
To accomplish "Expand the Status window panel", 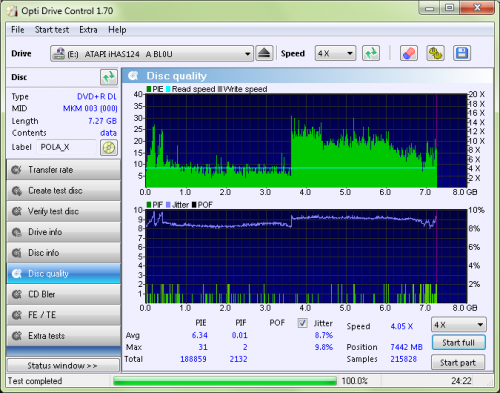I will 63,366.
